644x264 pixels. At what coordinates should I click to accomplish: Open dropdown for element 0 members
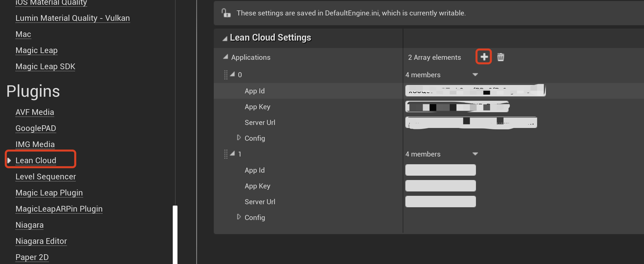(475, 75)
